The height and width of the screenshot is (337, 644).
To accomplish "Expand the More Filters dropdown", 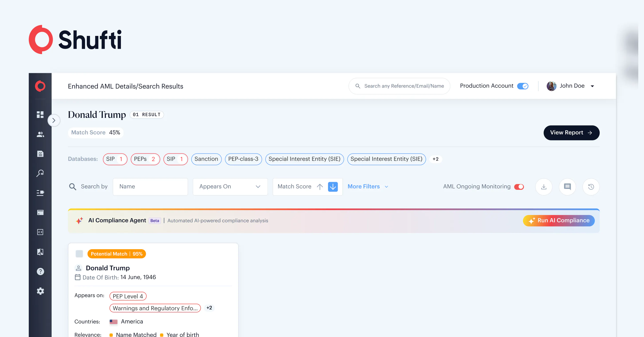I will pos(368,187).
